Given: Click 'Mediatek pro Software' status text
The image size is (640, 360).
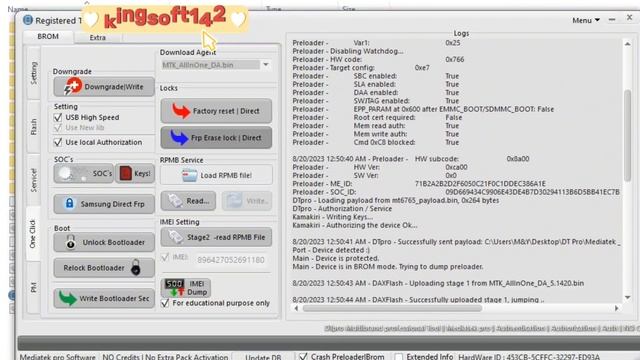Looking at the screenshot, I should 58,357.
